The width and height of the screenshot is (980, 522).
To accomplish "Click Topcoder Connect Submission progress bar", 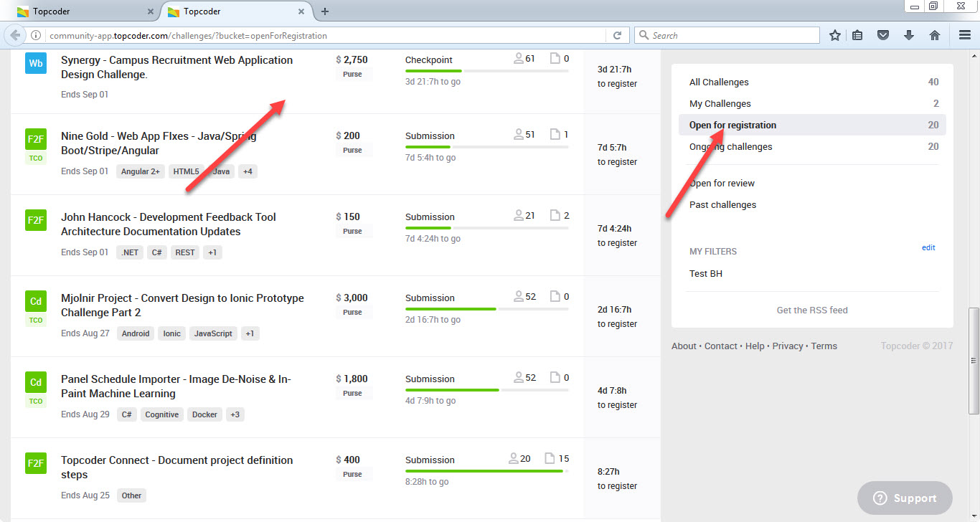I will coord(487,471).
